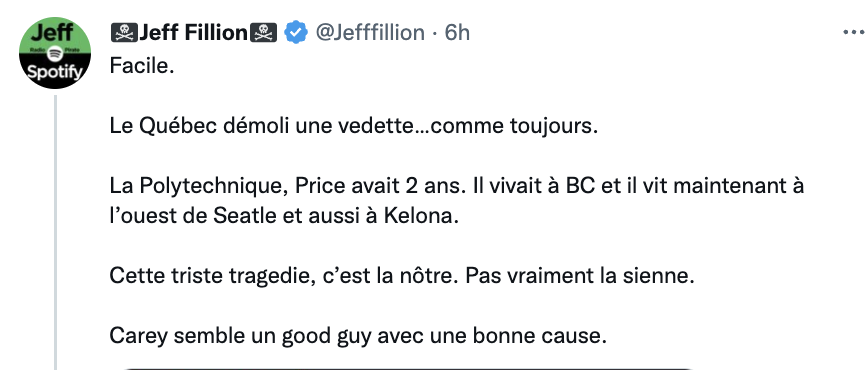Click the "Il vivait à BC" sentence
866x370 pixels.
(x=531, y=186)
